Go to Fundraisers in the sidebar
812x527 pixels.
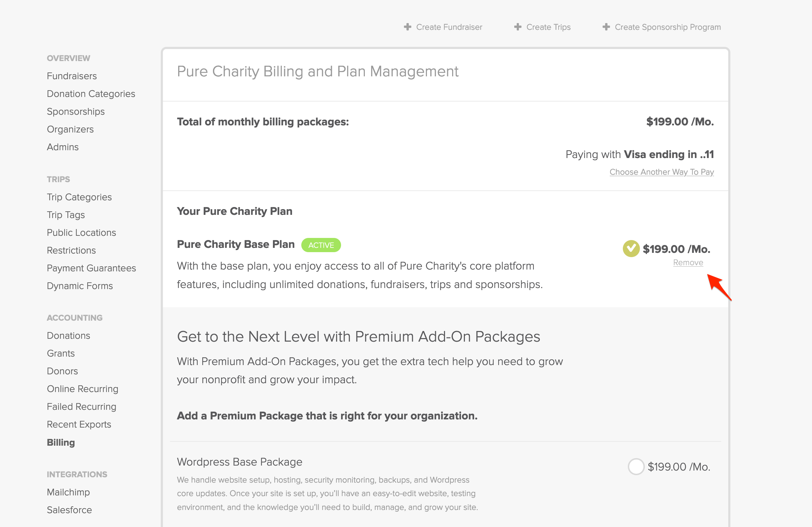72,76
